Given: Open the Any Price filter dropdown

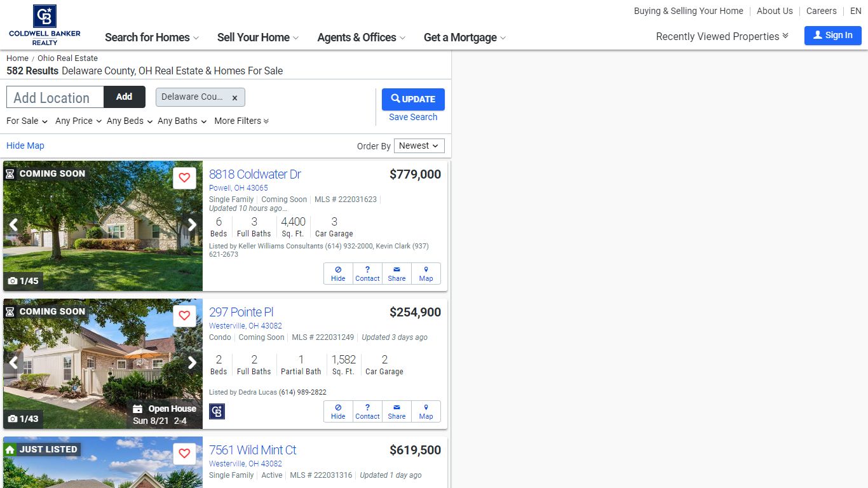Looking at the screenshot, I should pyautogui.click(x=78, y=121).
